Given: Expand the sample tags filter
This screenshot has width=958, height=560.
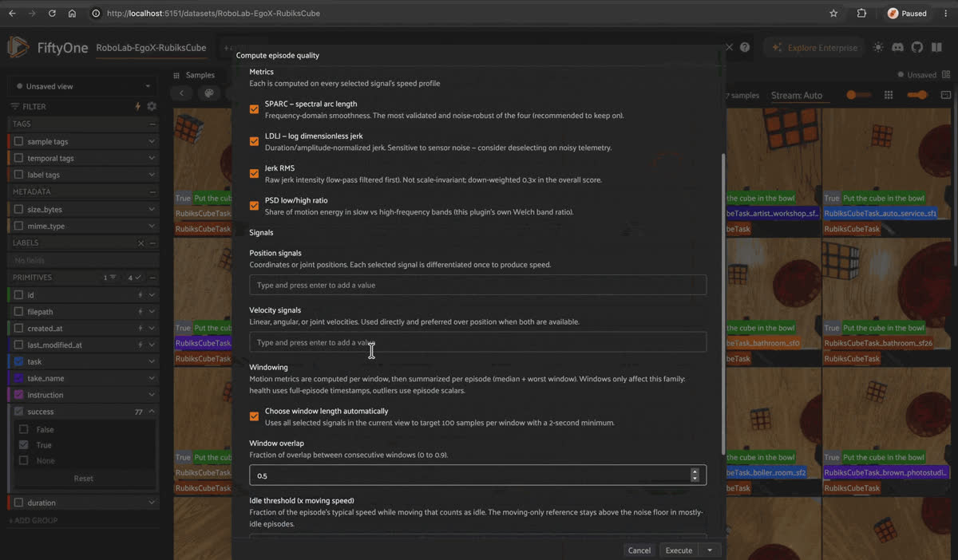Looking at the screenshot, I should [152, 141].
